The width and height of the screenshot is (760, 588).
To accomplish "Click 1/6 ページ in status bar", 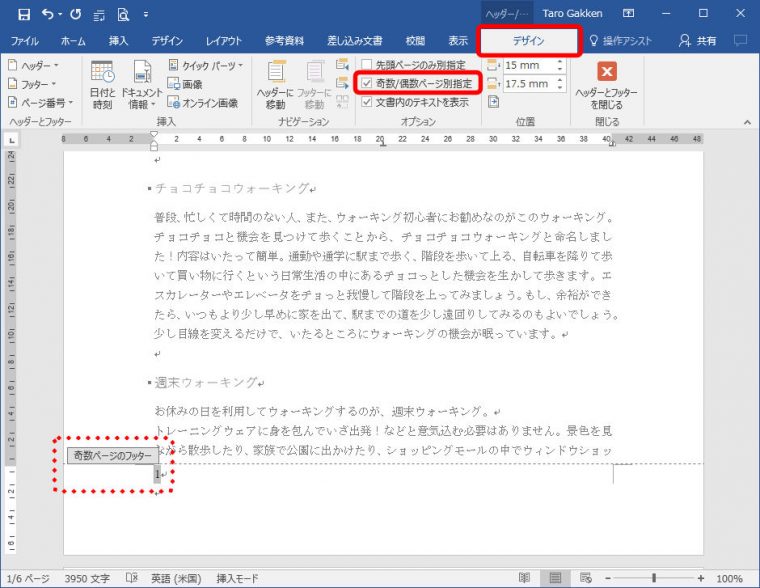I will [x=28, y=578].
